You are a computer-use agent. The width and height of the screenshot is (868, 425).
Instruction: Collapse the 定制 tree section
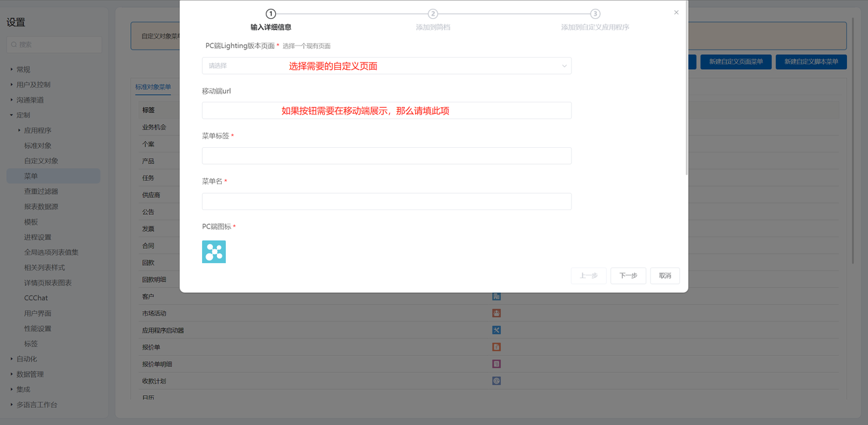(x=12, y=115)
